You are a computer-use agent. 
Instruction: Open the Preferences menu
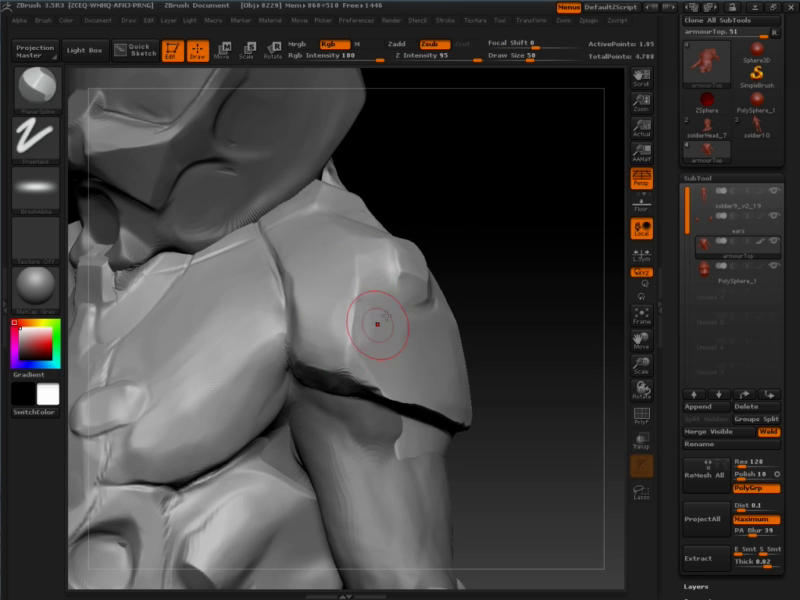356,20
